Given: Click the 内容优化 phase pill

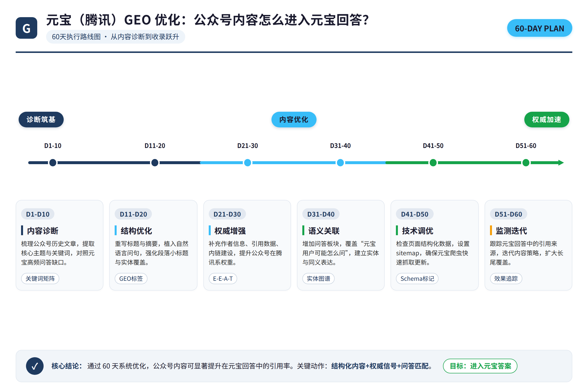Looking at the screenshot, I should click(294, 120).
